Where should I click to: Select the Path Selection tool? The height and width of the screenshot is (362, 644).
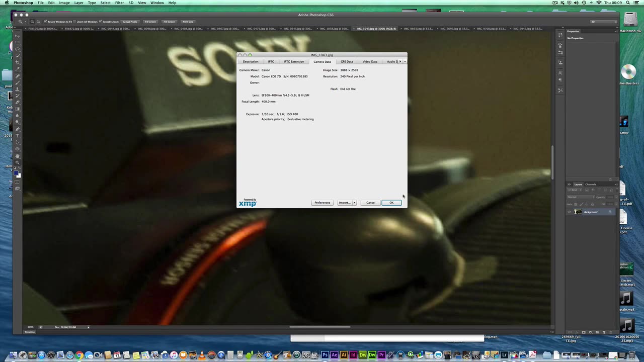click(x=17, y=142)
